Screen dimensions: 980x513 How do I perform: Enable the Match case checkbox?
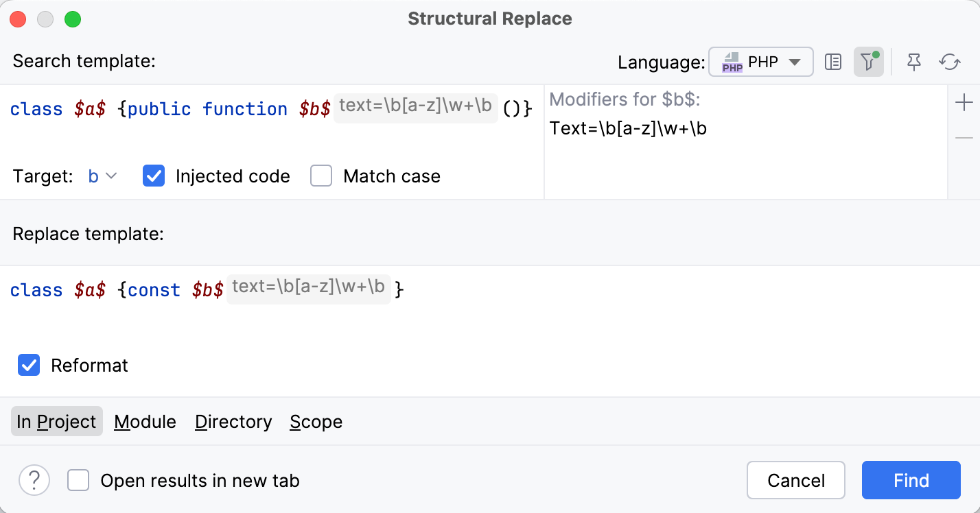pyautogui.click(x=321, y=176)
